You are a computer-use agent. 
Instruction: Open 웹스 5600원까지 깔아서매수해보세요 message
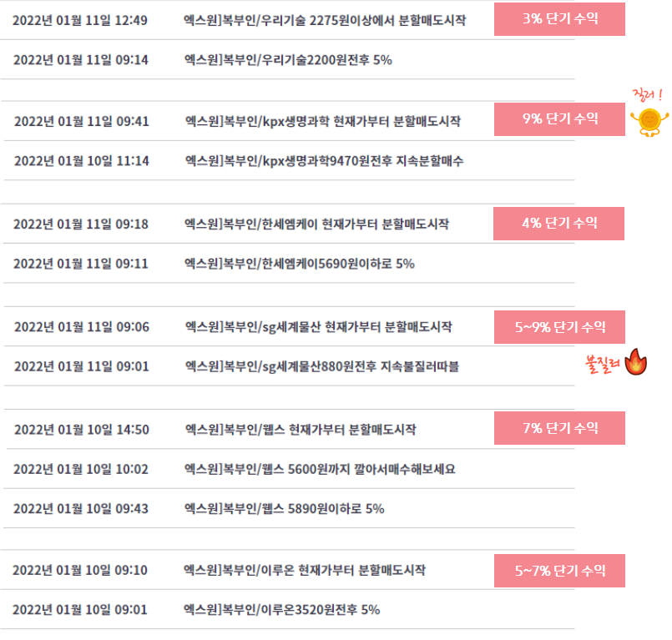click(x=320, y=469)
